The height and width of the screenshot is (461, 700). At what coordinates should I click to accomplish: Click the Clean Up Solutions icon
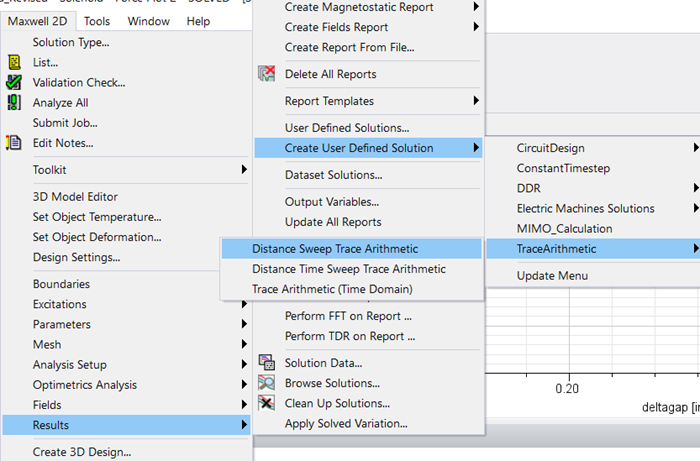pyautogui.click(x=267, y=403)
